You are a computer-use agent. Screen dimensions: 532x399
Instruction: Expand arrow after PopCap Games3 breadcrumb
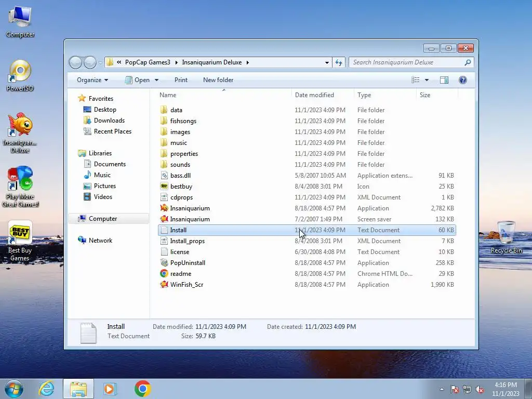point(177,62)
